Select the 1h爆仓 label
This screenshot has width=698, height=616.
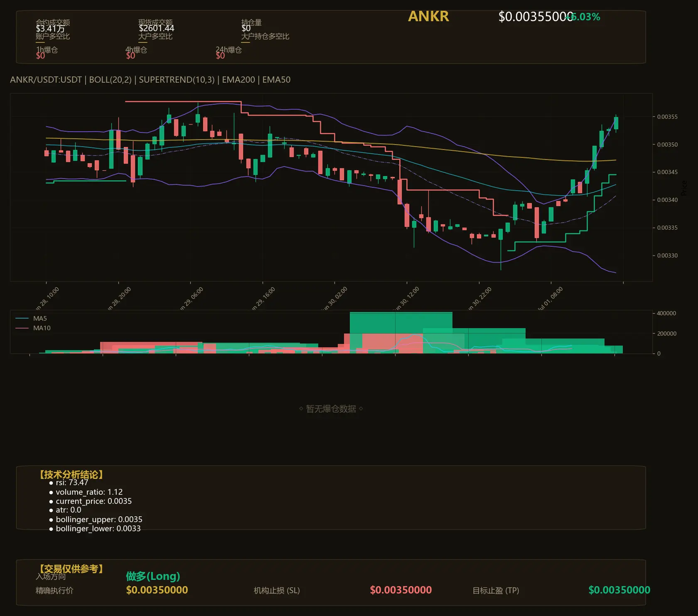pos(47,50)
